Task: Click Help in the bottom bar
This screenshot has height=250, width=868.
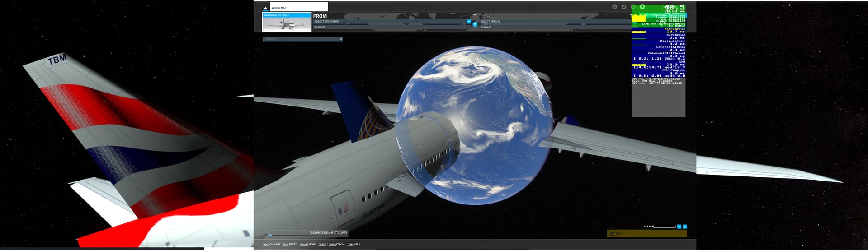Action: [x=354, y=245]
